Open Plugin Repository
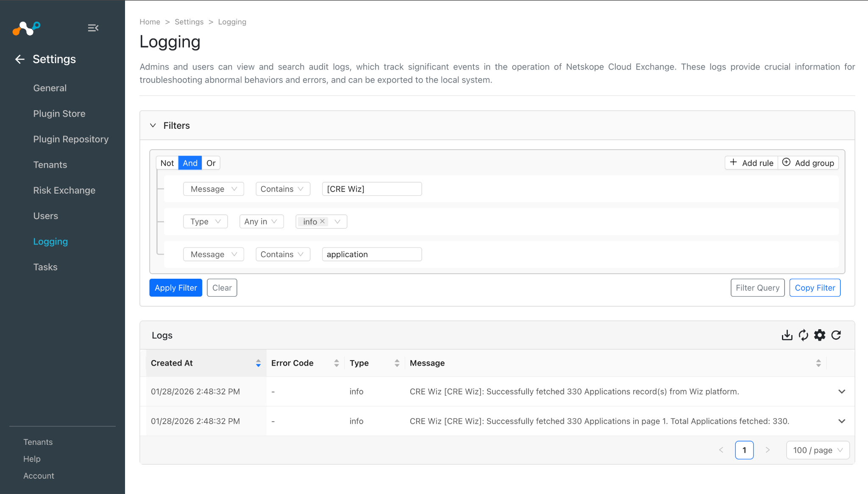 pyautogui.click(x=71, y=139)
